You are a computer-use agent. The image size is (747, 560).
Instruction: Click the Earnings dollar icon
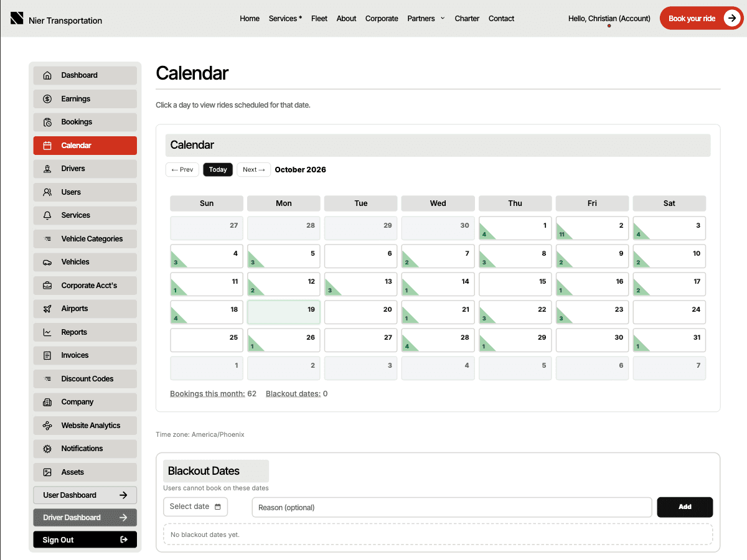(47, 99)
